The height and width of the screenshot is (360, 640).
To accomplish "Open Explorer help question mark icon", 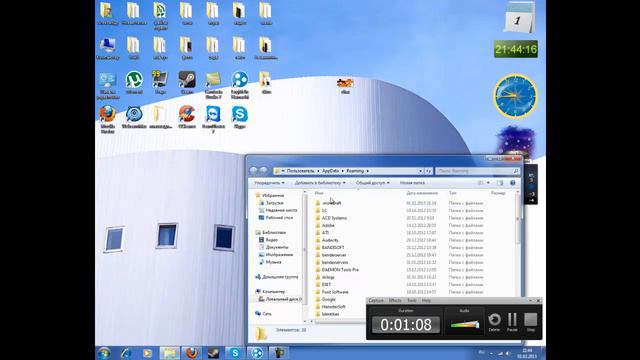I will point(513,183).
